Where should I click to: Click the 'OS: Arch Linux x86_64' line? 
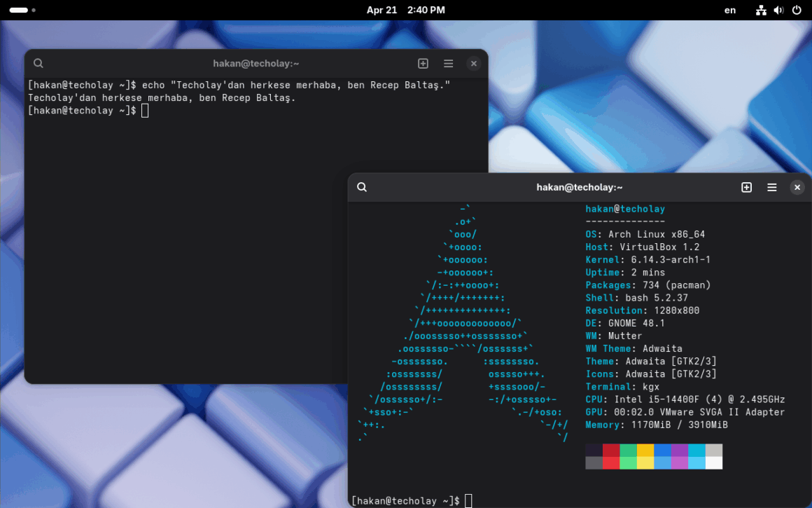[x=645, y=234]
